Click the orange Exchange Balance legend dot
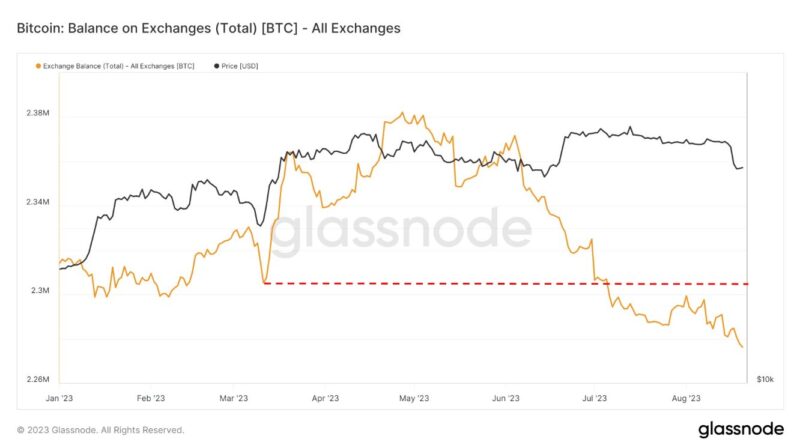Image resolution: width=800 pixels, height=445 pixels. pos(38,66)
